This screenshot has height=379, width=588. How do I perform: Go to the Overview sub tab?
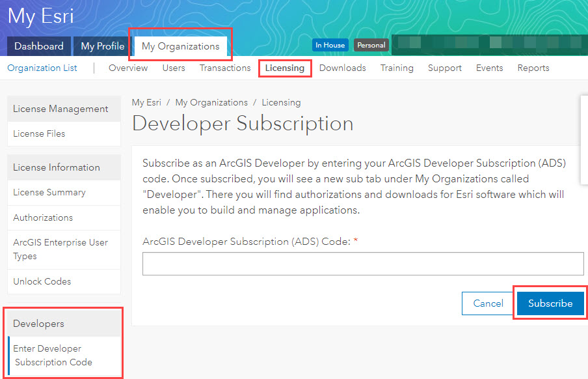(x=128, y=68)
